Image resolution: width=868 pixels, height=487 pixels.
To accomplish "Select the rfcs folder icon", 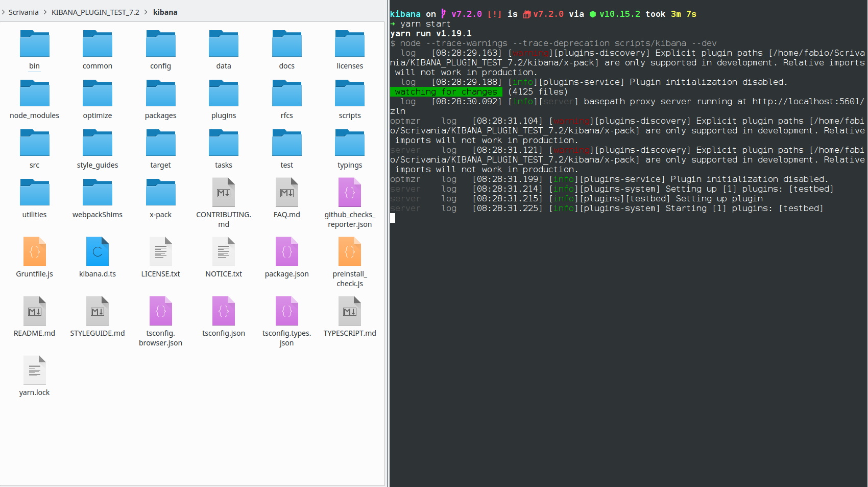I will (x=287, y=93).
